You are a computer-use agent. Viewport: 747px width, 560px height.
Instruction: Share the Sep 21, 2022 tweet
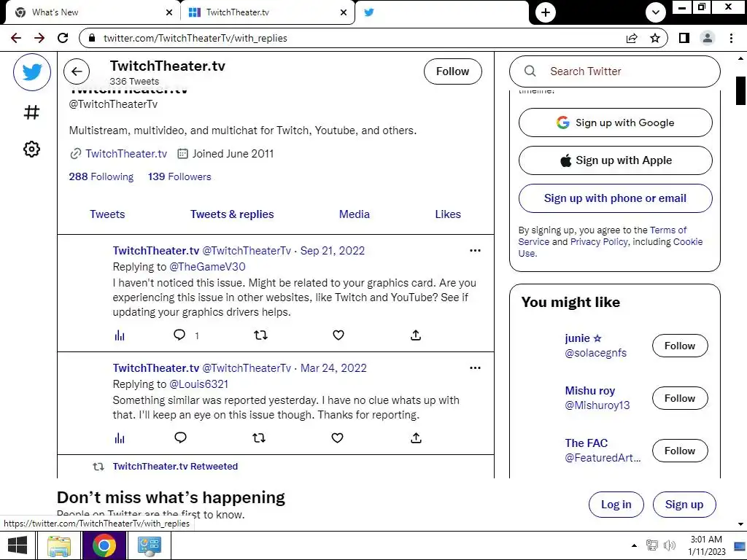(x=416, y=335)
